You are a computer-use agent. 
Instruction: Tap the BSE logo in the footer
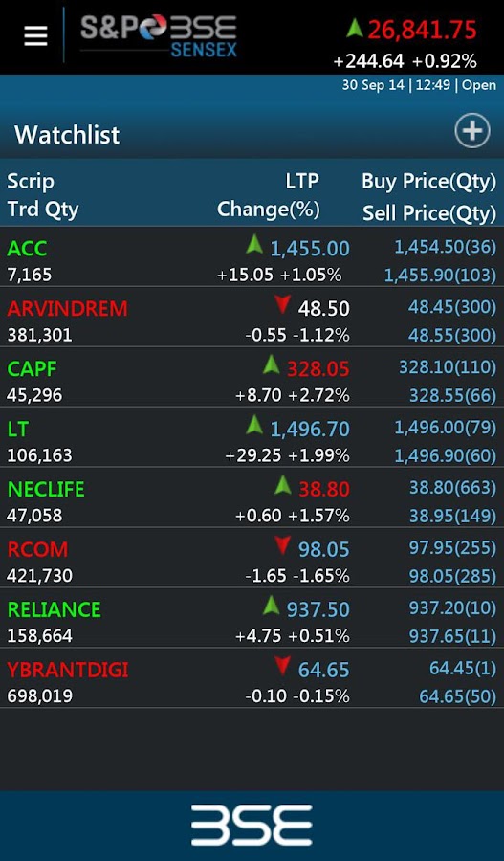click(252, 825)
